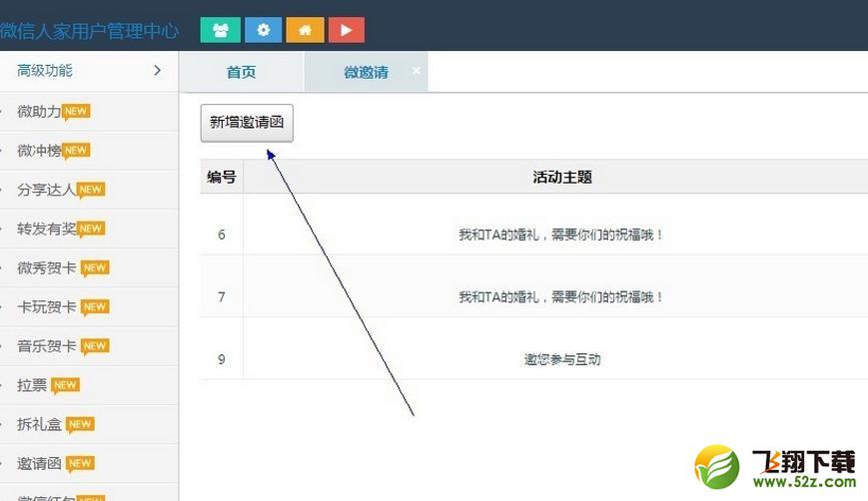Image resolution: width=868 pixels, height=501 pixels.
Task: Click the NEW badge beside 拉票
Action: (65, 385)
